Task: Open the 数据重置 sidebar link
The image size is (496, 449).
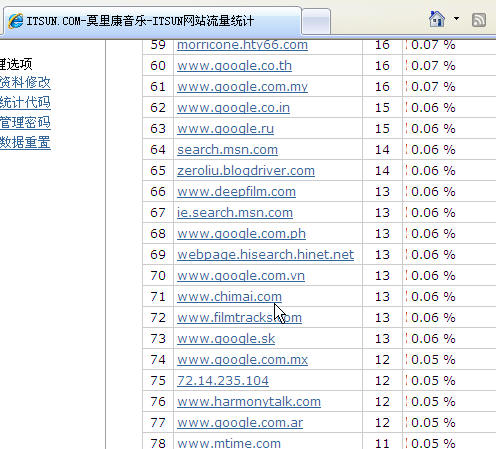Action: pyautogui.click(x=25, y=142)
